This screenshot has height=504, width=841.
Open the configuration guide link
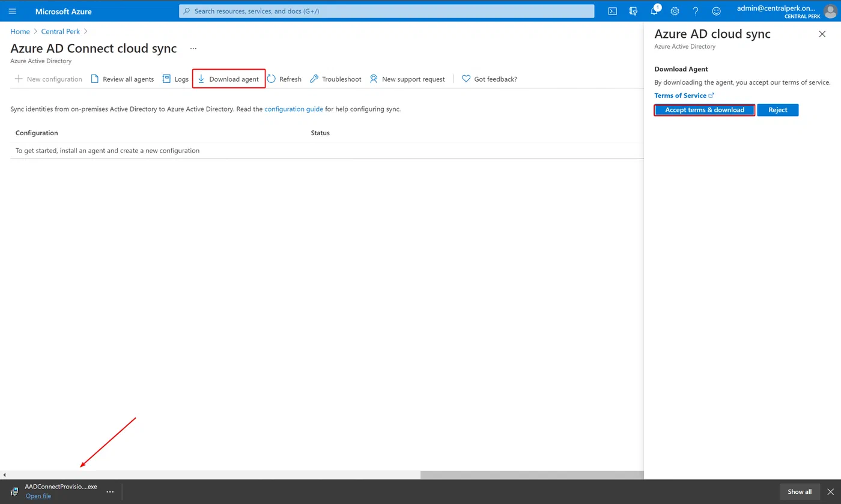tap(294, 109)
